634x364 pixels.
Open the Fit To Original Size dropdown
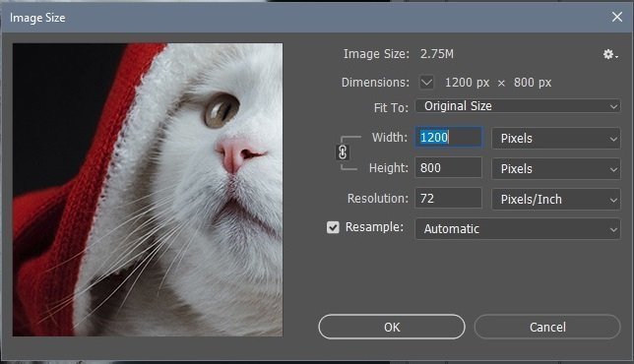[x=518, y=106]
